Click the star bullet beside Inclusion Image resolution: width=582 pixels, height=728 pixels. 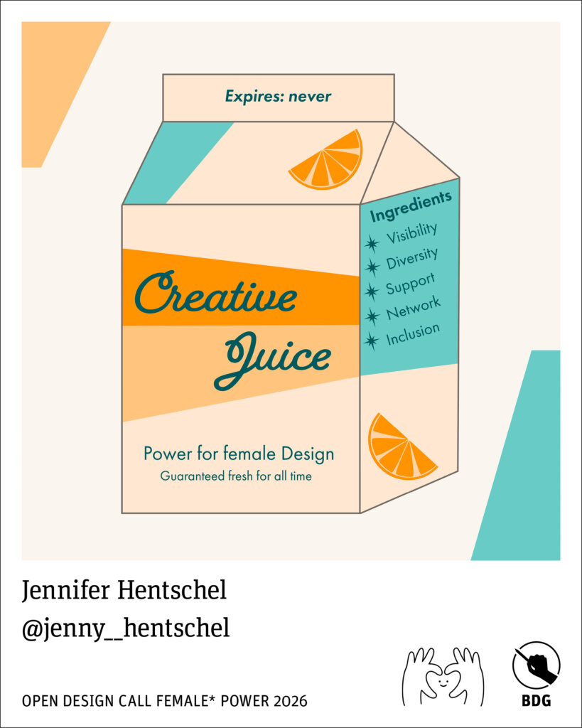pos(371,341)
